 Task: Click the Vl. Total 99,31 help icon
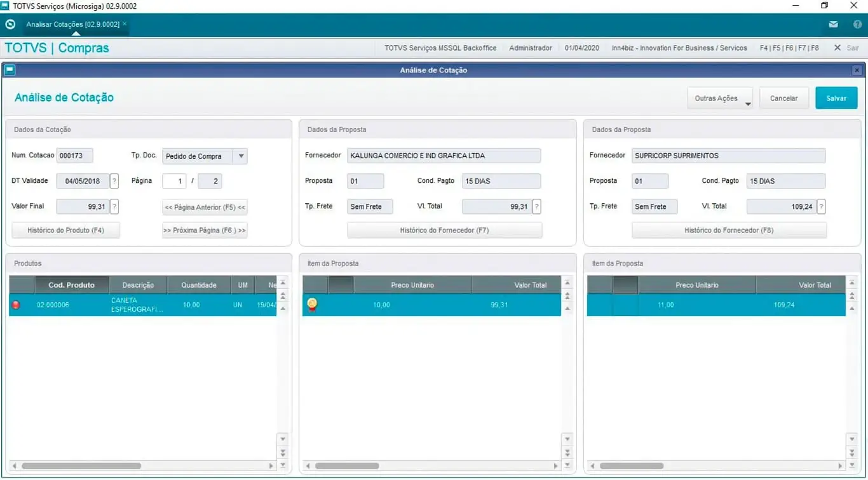[x=537, y=206]
